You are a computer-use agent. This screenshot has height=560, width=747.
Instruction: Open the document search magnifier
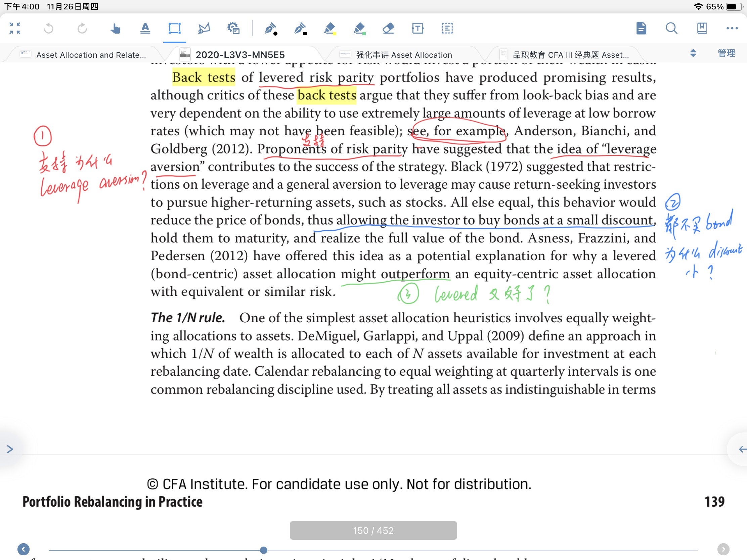[671, 28]
